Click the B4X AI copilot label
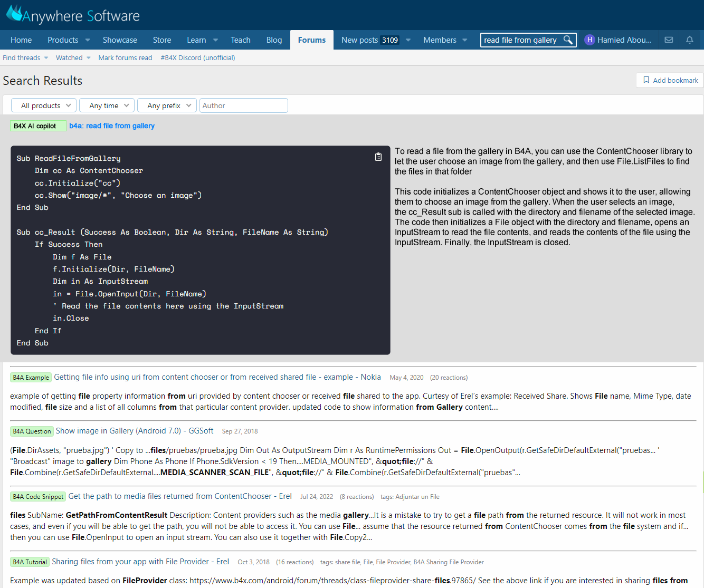The height and width of the screenshot is (588, 704). (x=38, y=126)
